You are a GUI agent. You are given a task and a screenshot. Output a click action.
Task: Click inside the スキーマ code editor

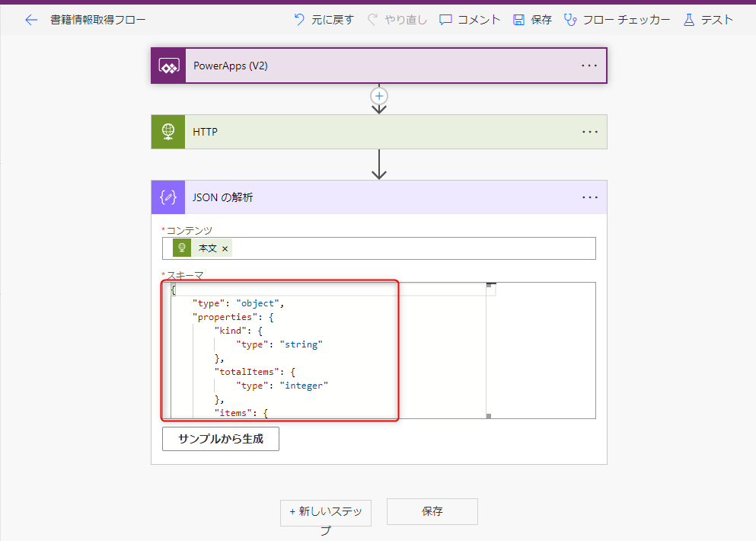coord(379,351)
